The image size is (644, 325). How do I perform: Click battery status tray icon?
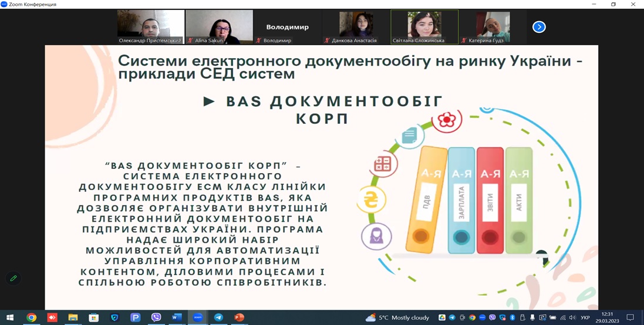pyautogui.click(x=553, y=317)
